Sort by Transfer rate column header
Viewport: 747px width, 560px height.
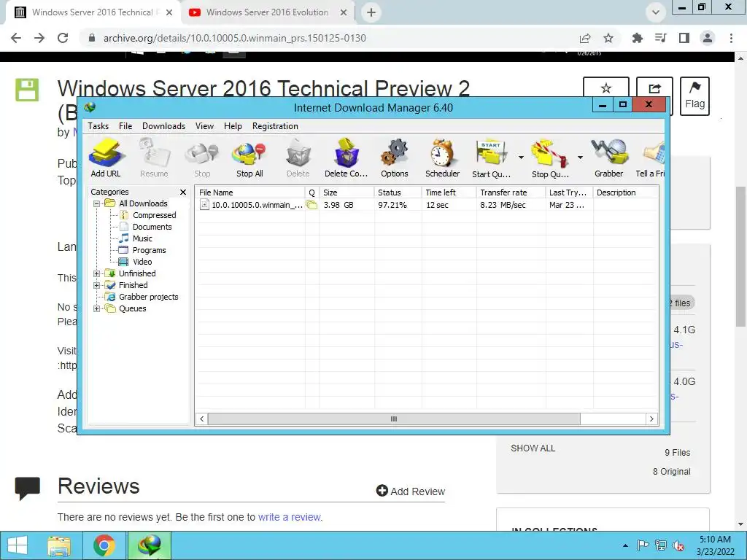pyautogui.click(x=511, y=192)
